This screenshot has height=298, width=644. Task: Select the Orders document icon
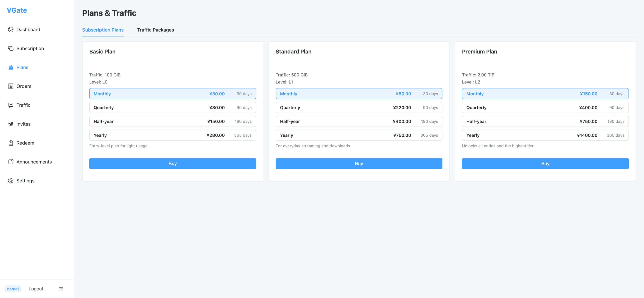pos(10,86)
